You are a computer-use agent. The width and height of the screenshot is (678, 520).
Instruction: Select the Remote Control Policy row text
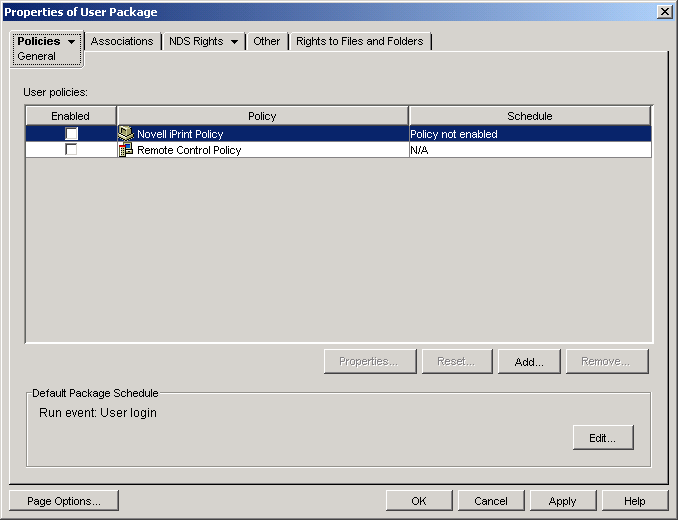click(x=189, y=150)
